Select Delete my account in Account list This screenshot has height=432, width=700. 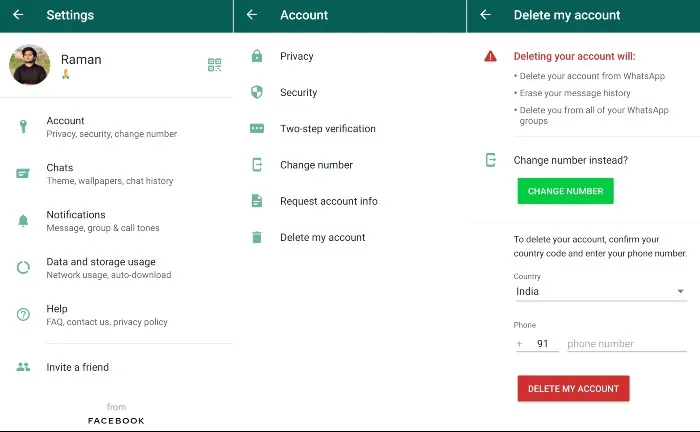350,237
